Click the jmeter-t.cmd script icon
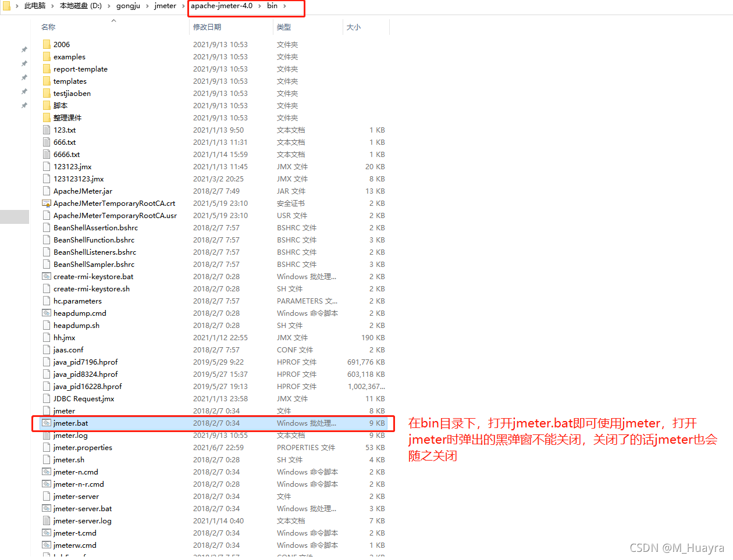 pos(47,533)
